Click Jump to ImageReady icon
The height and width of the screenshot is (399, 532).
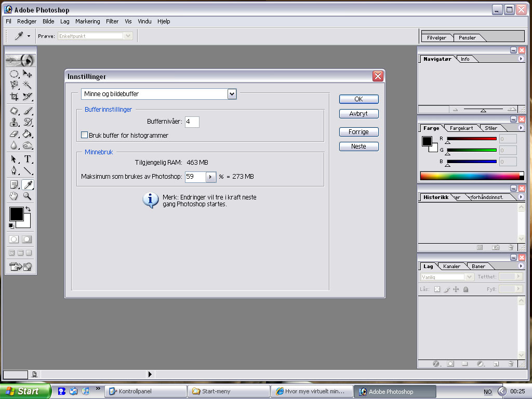(21, 267)
